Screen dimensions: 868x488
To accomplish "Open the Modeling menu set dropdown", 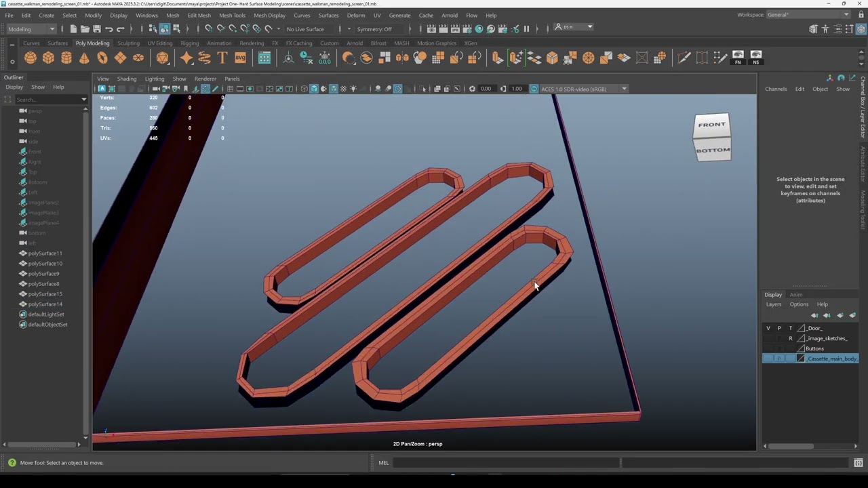I will (x=32, y=29).
